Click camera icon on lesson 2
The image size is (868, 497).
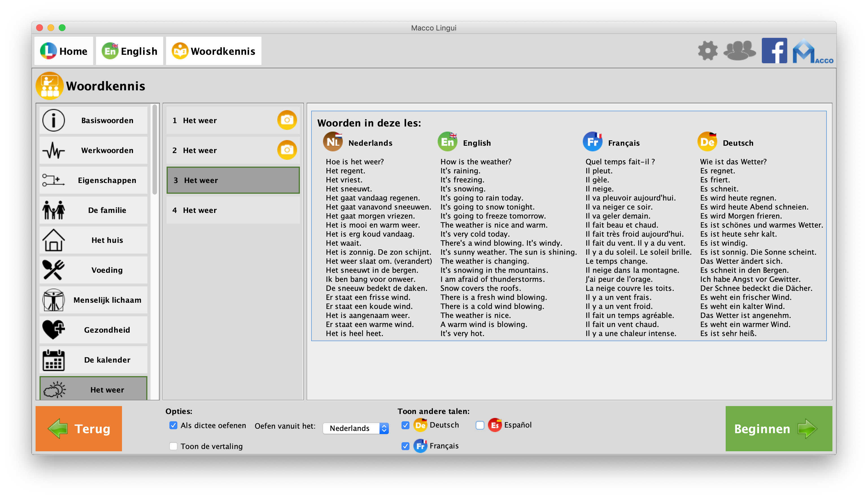pyautogui.click(x=287, y=150)
